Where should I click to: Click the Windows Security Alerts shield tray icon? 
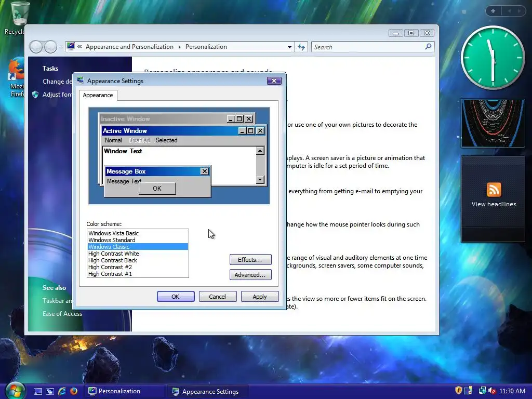click(458, 391)
